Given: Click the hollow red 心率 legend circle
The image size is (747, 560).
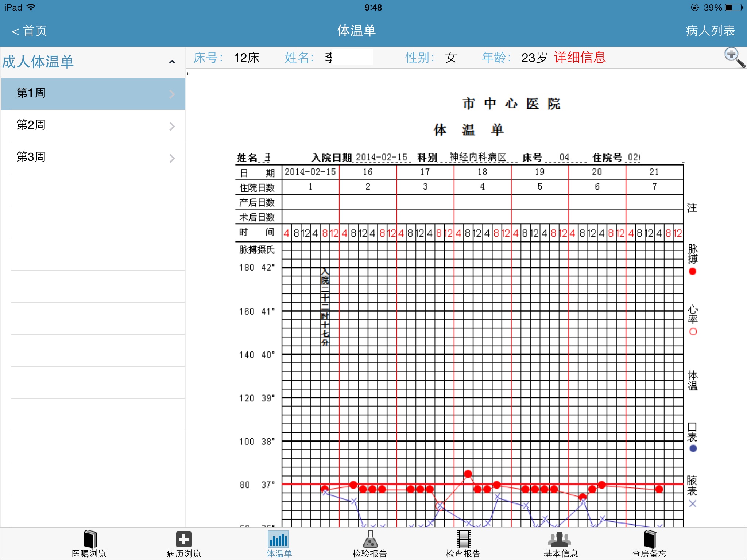Looking at the screenshot, I should (693, 331).
